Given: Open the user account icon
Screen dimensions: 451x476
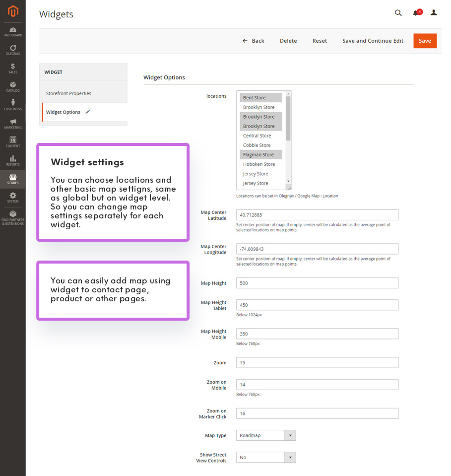Looking at the screenshot, I should pos(434,13).
